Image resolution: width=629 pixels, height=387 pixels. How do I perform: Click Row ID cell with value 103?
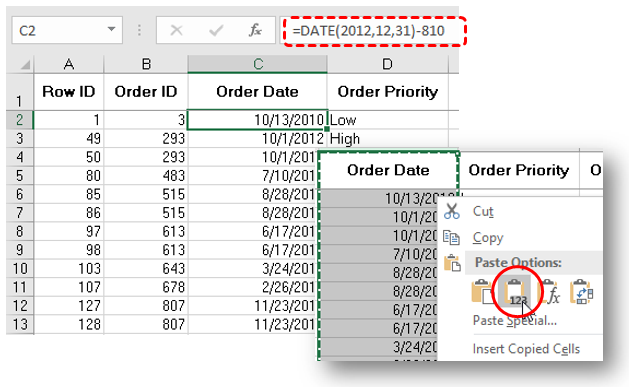[x=69, y=268]
